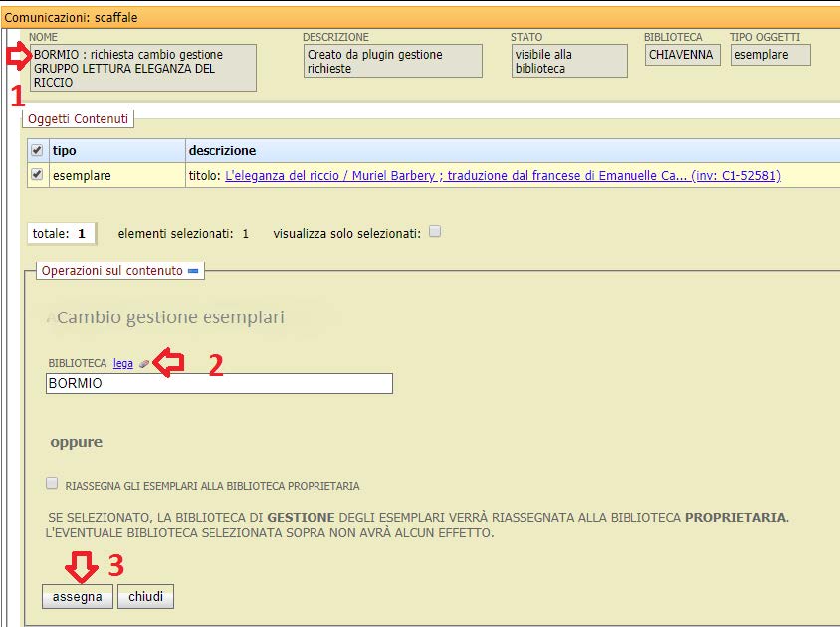Viewport: 840px width, 627px height.
Task: Click inside the BORMIO library input field
Action: pyautogui.click(x=217, y=383)
